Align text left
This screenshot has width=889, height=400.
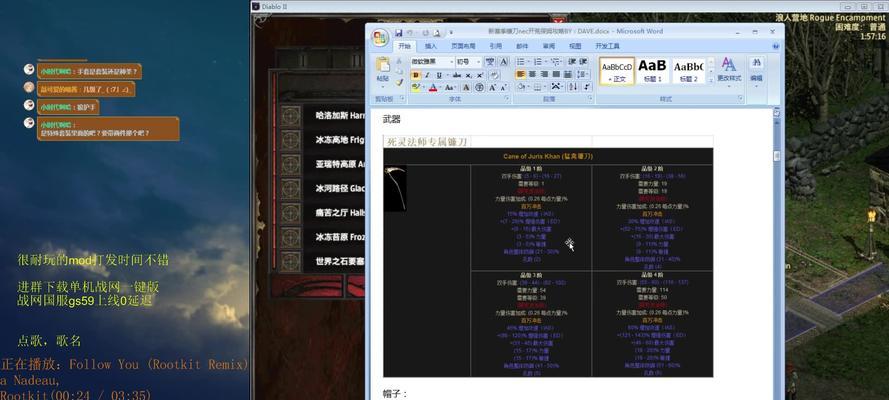tap(520, 74)
